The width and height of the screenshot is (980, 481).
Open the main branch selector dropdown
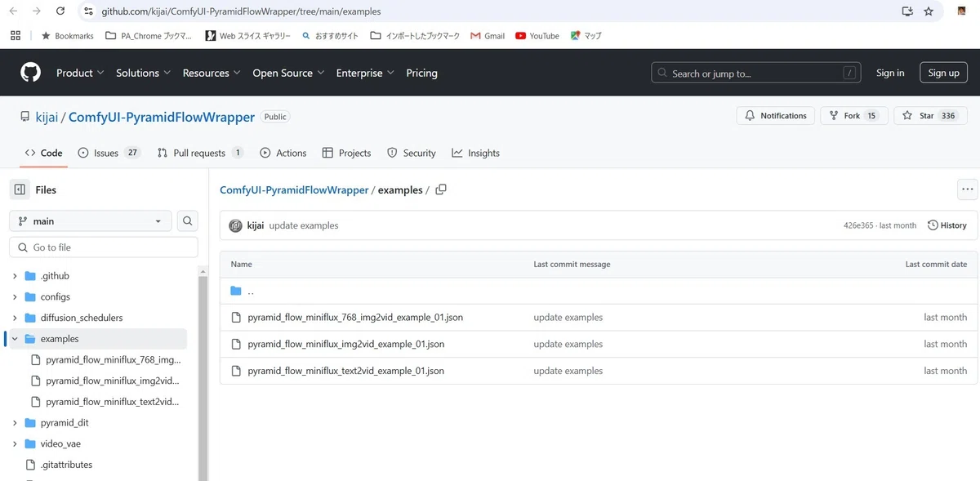click(91, 221)
